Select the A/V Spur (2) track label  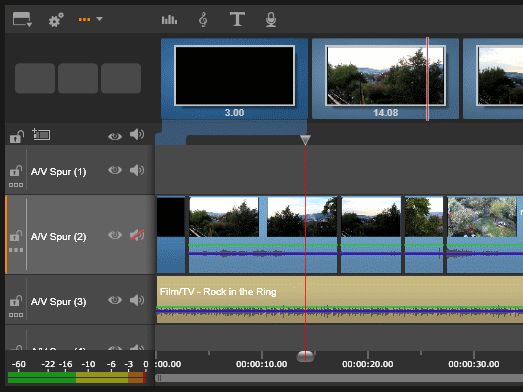pos(58,237)
